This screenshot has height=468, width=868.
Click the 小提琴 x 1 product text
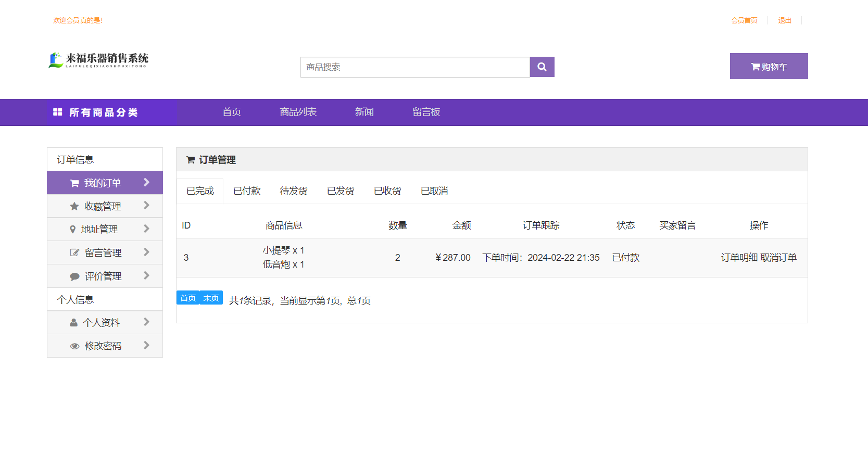point(283,250)
